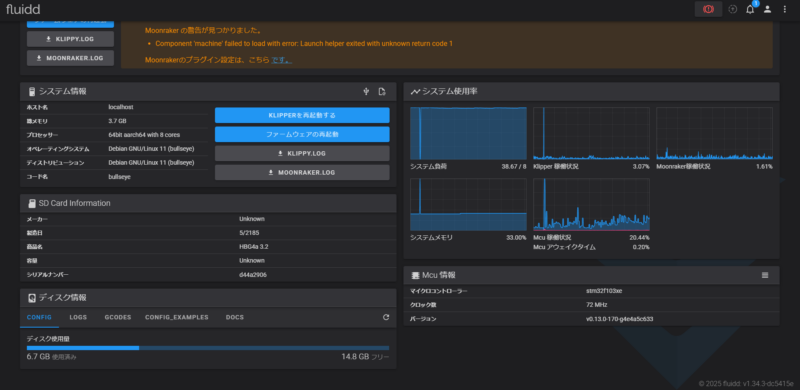Download KLIPPY.LOG in システム情報 panel
Image resolution: width=800 pixels, height=390 pixels.
coord(302,153)
